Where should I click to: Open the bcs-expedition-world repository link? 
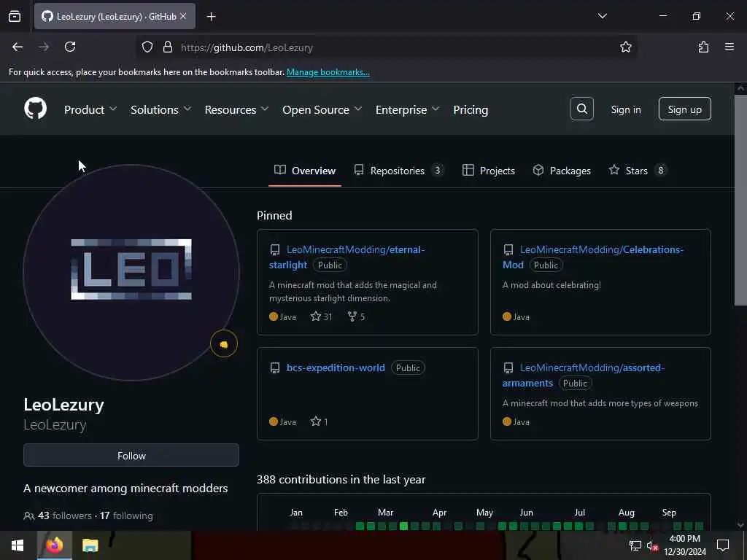coord(336,367)
